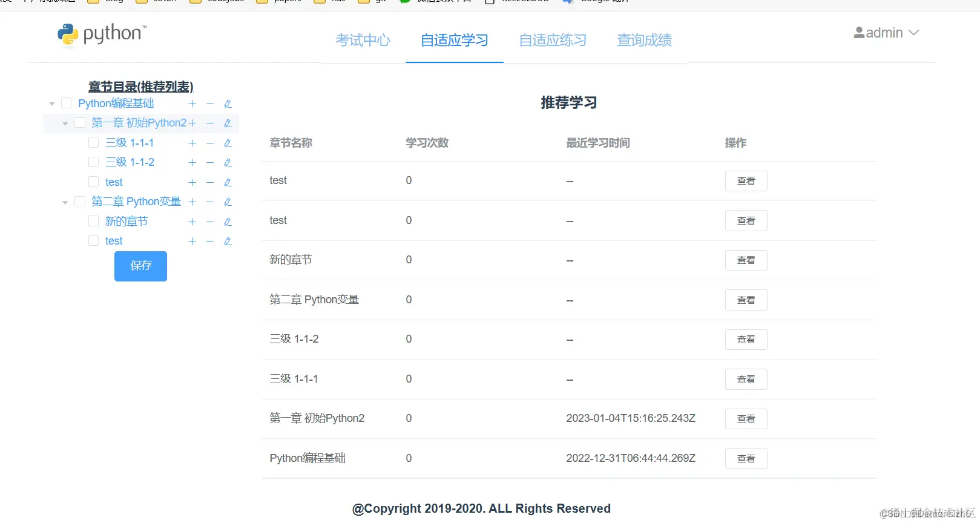The width and height of the screenshot is (980, 523).
Task: Delete the 三级 1-1-2 tree entry
Action: click(210, 163)
